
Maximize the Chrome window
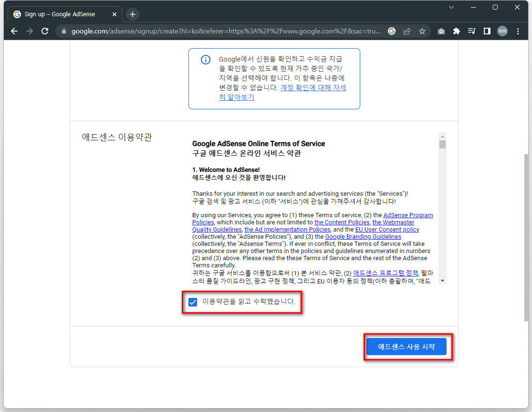click(495, 7)
